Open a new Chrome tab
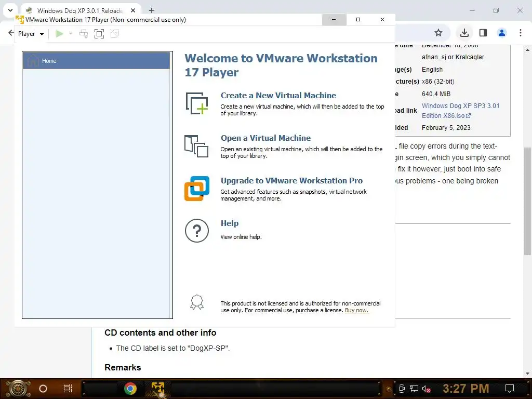The image size is (532, 399). (152, 10)
